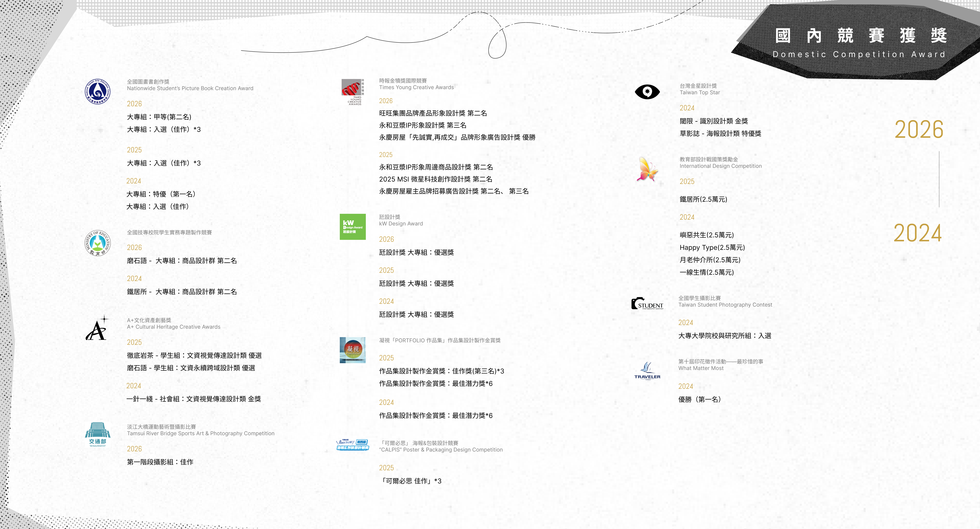The width and height of the screenshot is (980, 529).
Task: Click the large 2024 timeline year
Action: pos(918,233)
